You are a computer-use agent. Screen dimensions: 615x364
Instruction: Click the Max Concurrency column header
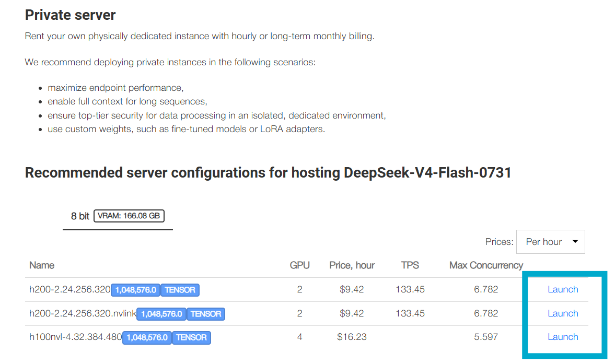click(486, 265)
